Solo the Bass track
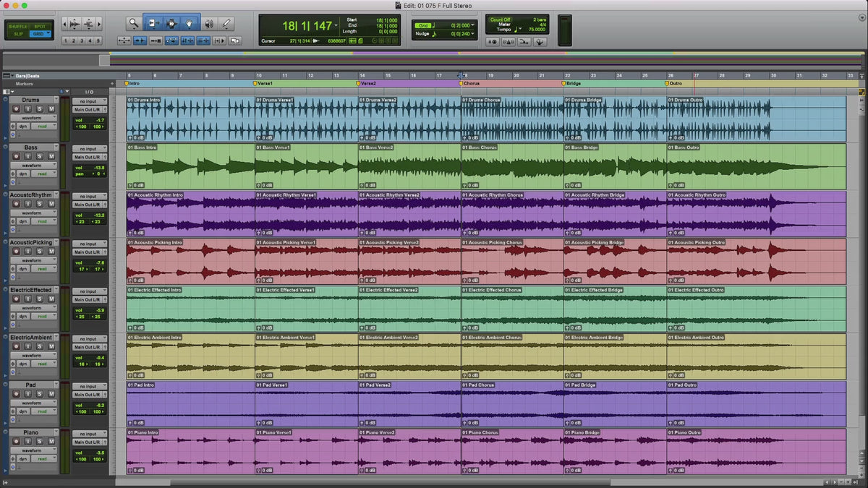 40,156
